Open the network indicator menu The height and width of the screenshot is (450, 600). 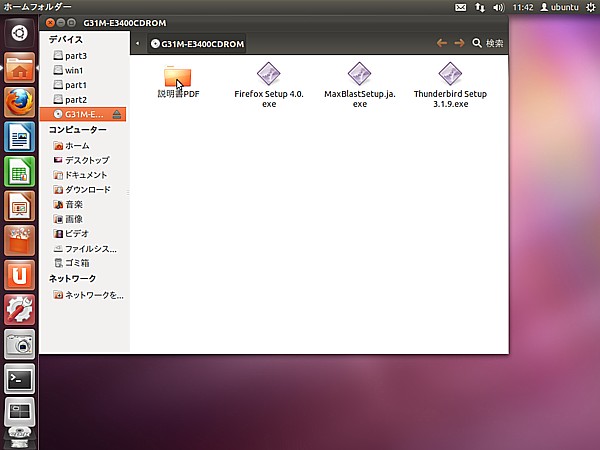[x=480, y=7]
